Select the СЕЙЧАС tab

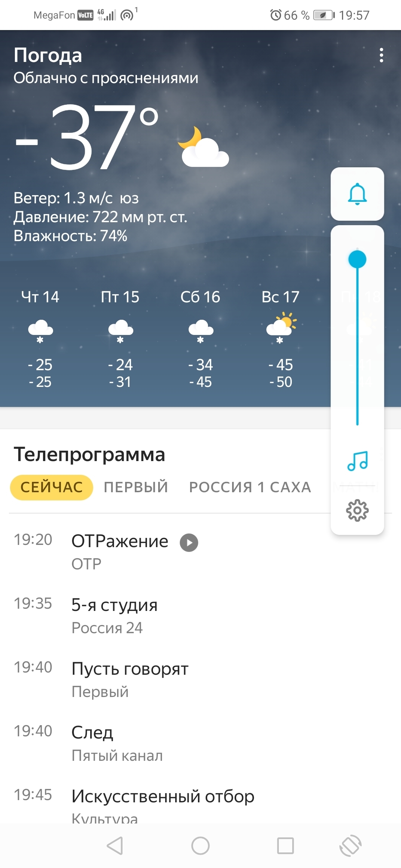point(52,487)
